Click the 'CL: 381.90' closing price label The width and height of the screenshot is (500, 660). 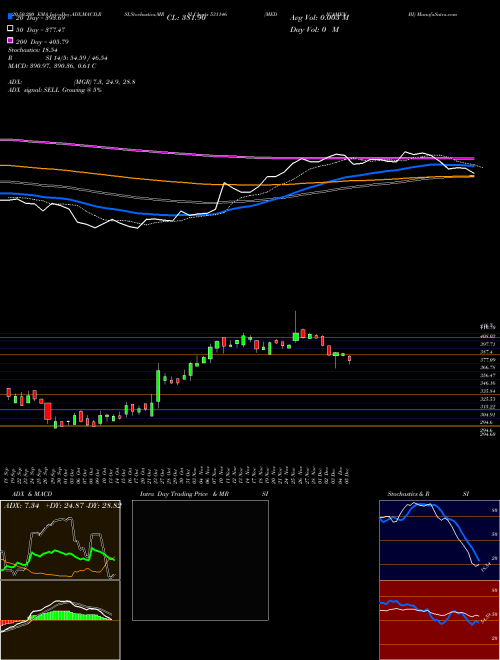(x=186, y=18)
